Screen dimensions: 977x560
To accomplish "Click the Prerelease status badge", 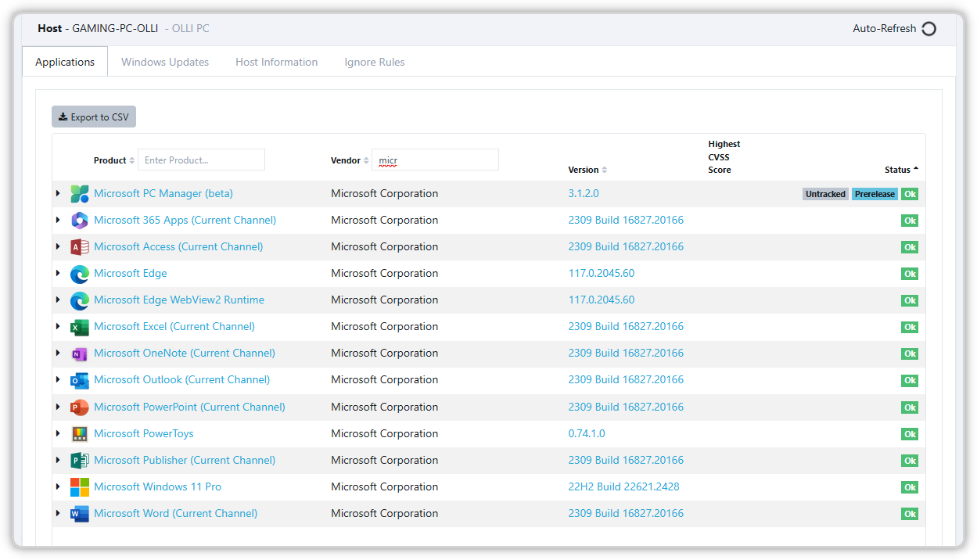I will point(875,194).
